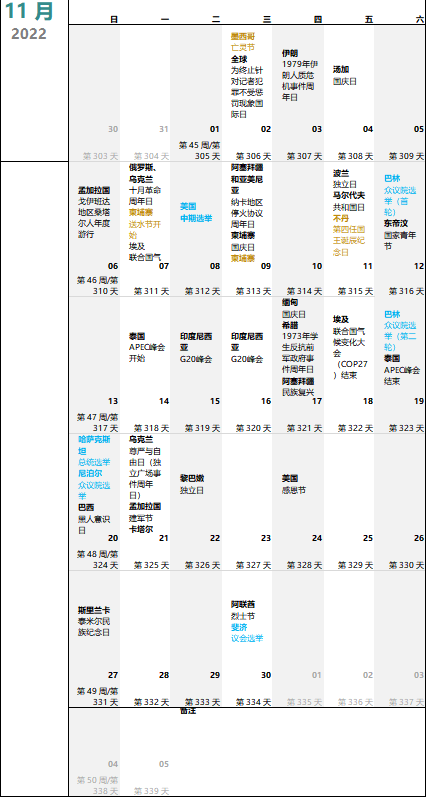The width and height of the screenshot is (426, 798).
Task: Click the '巴西 黑人意识日' event
Action: click(94, 519)
